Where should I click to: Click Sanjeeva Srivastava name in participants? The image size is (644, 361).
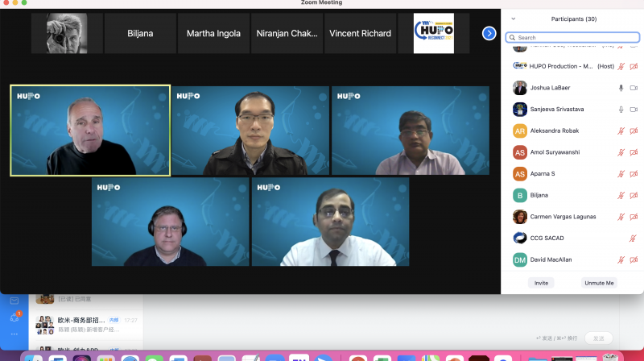coord(556,110)
